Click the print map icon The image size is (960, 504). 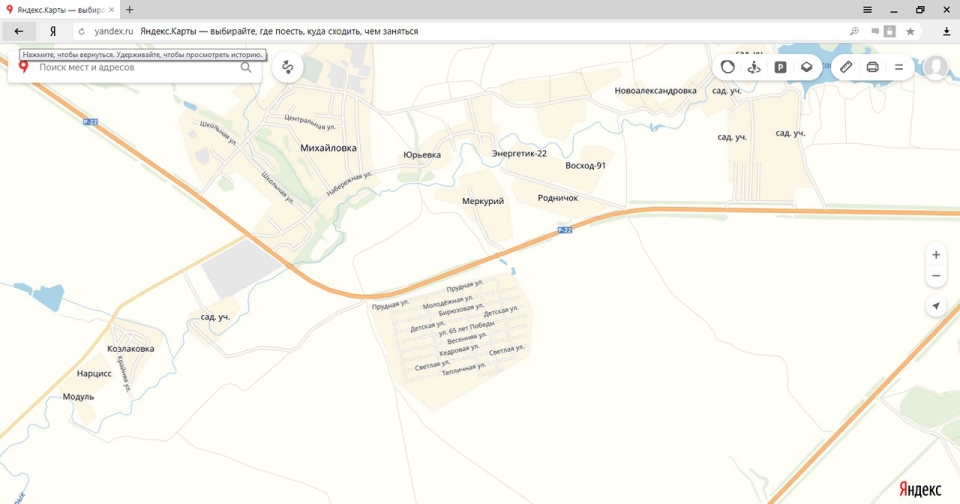[872, 67]
